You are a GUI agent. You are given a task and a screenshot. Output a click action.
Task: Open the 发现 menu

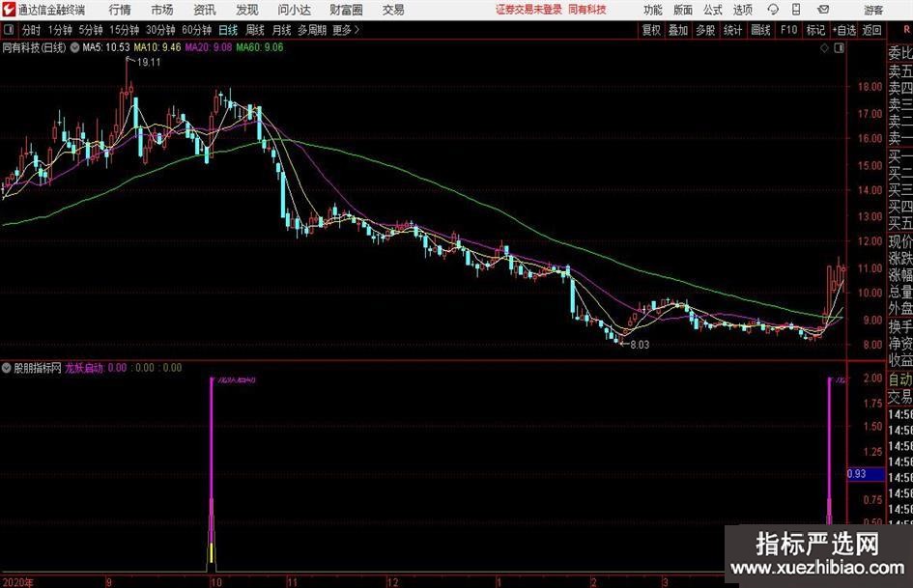247,10
